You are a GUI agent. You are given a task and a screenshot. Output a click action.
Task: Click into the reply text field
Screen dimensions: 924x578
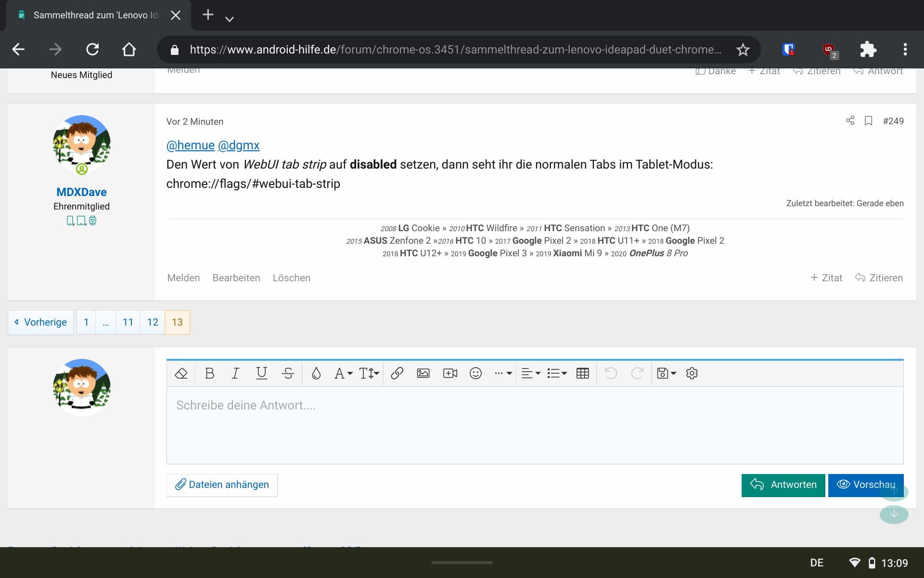tap(535, 425)
